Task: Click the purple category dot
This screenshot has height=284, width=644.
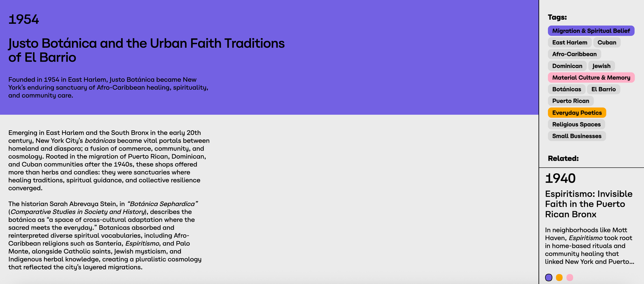Action: click(x=549, y=278)
